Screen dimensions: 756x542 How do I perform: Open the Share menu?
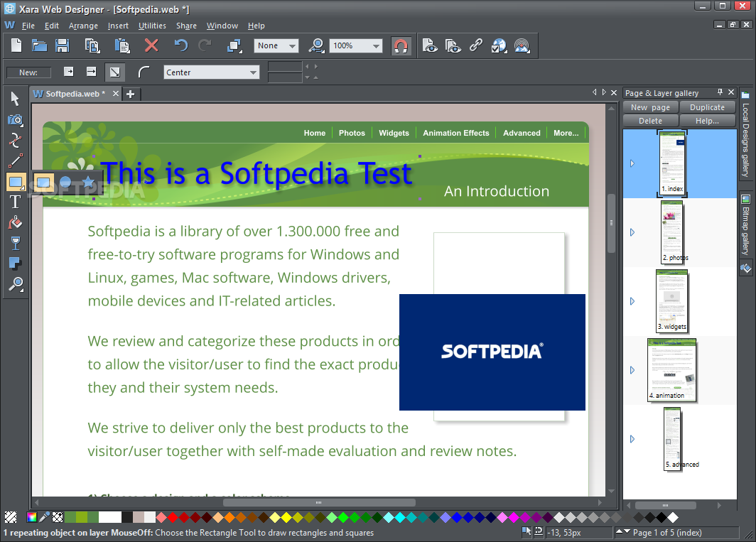186,26
